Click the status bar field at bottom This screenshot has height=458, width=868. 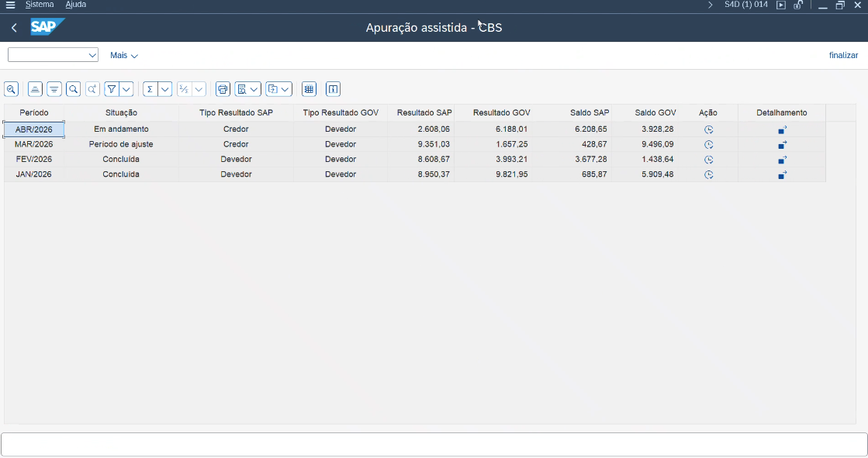(x=434, y=444)
